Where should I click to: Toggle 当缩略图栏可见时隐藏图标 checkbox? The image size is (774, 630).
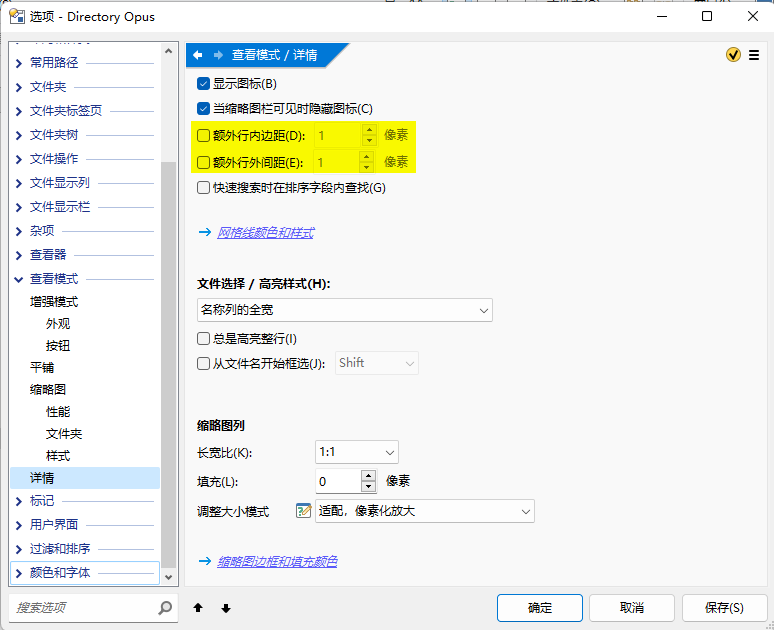pos(203,109)
